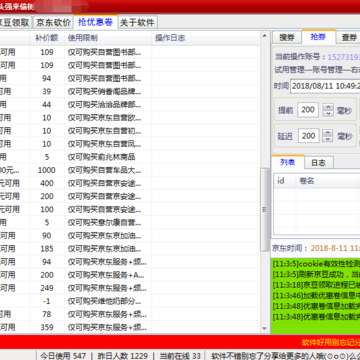Decrease the 提前 milliseconds value
The width and height of the screenshot is (360, 360).
(x=329, y=113)
